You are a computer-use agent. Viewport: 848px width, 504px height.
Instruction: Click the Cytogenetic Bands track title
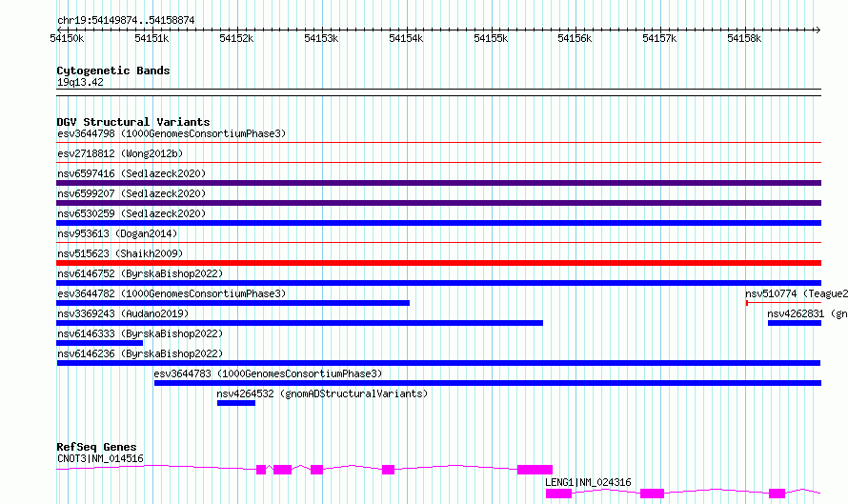click(113, 71)
